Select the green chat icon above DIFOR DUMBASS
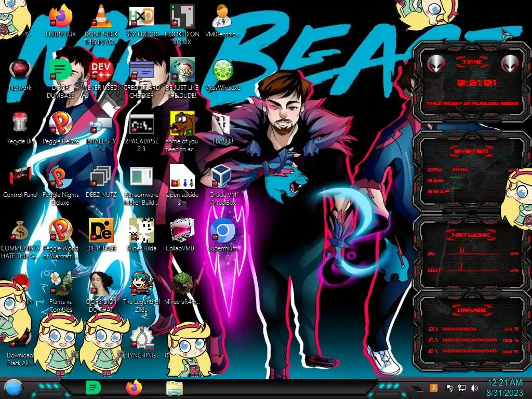 point(61,70)
